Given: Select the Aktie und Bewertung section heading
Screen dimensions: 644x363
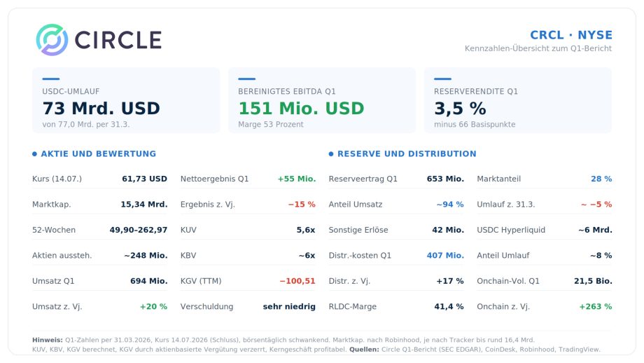Looking at the screenshot, I should point(99,153).
